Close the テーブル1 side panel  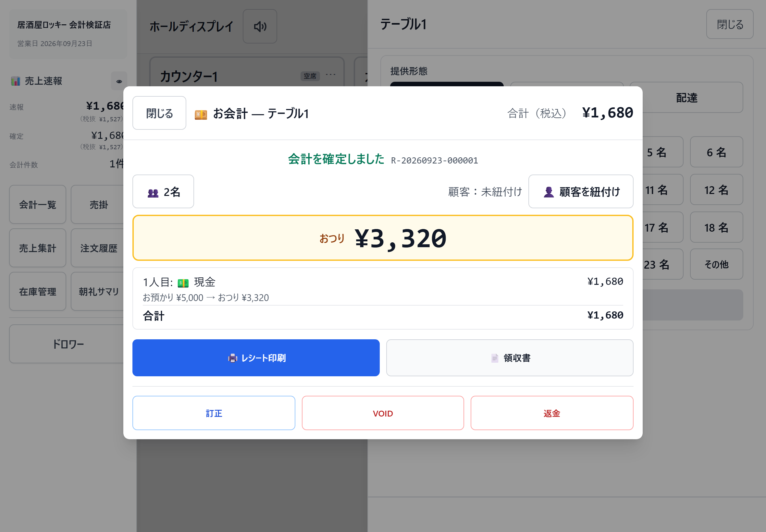729,24
